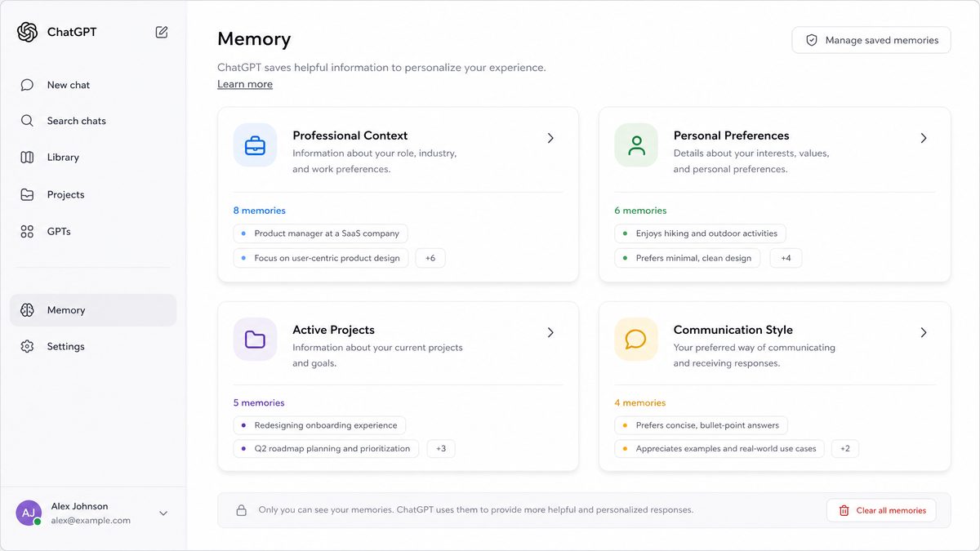
Task: Click the Prefers concise, bullet-point answers memory
Action: pos(702,425)
